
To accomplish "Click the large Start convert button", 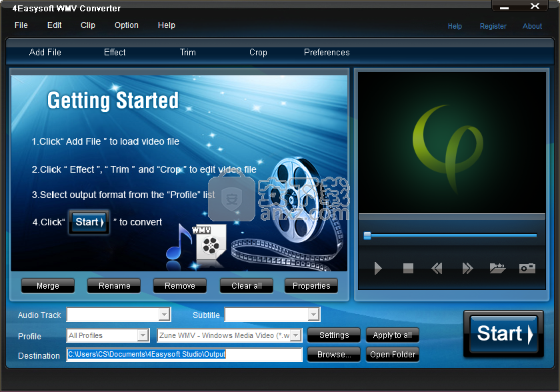I will tap(503, 334).
